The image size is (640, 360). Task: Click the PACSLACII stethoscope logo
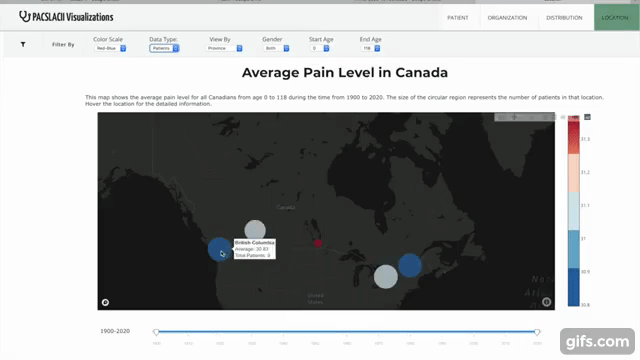click(24, 16)
